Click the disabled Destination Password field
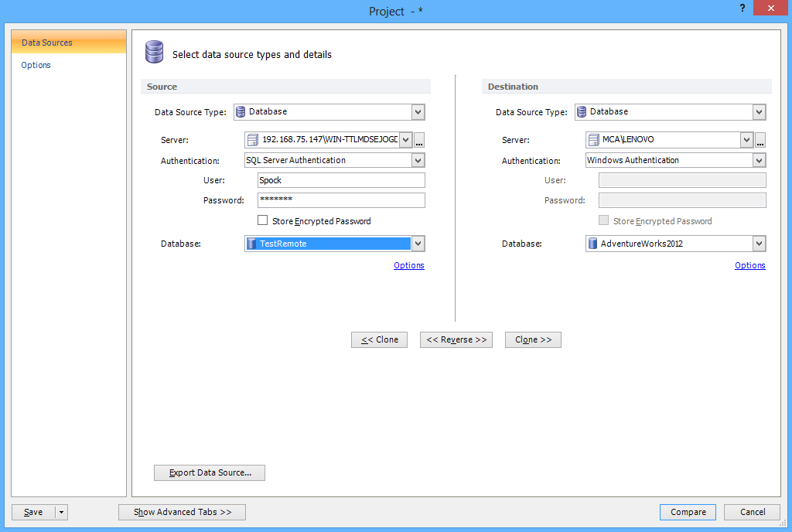 pos(682,200)
